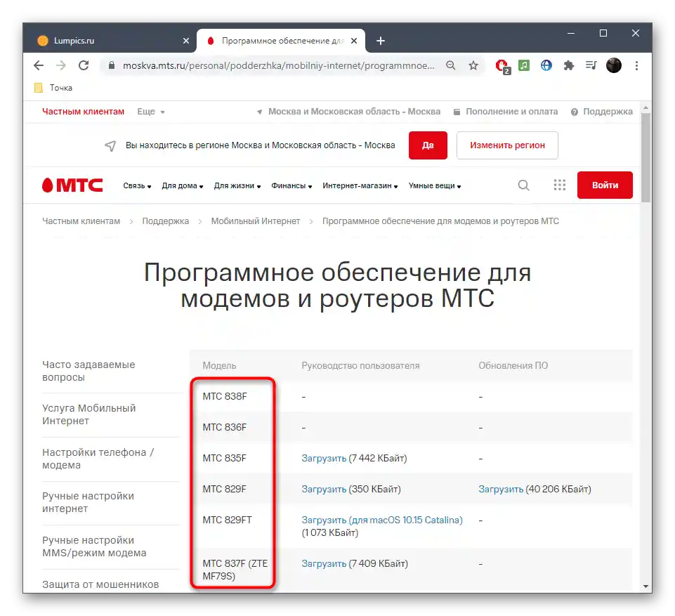The height and width of the screenshot is (616, 675).
Task: Click the МТС 838F model cell
Action: pyautogui.click(x=225, y=396)
